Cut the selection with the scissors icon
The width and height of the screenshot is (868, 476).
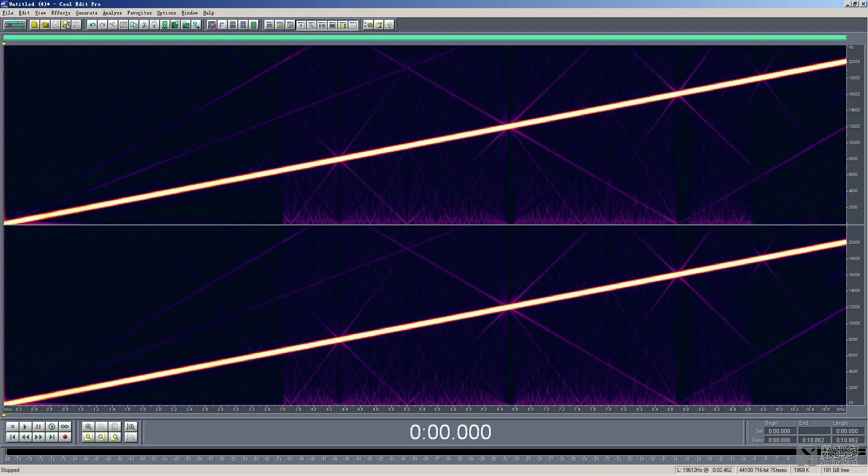[x=144, y=25]
